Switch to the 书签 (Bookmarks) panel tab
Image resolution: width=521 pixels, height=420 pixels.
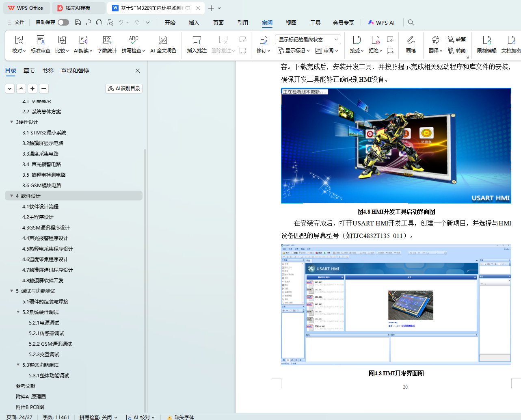[x=48, y=71]
